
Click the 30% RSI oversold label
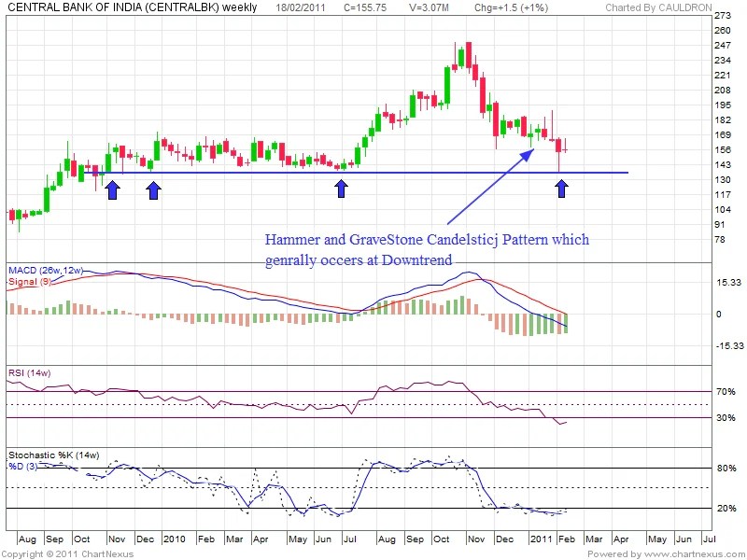coord(726,417)
